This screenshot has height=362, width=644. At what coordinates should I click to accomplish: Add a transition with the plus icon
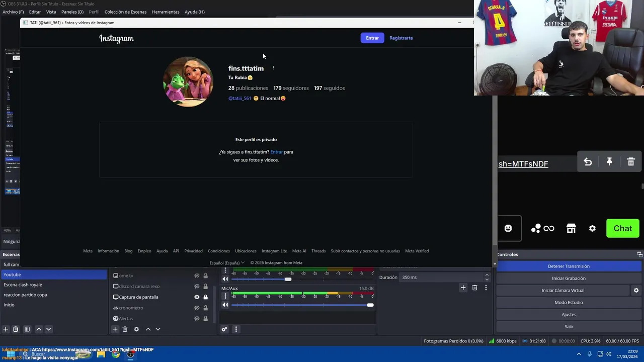(x=463, y=288)
